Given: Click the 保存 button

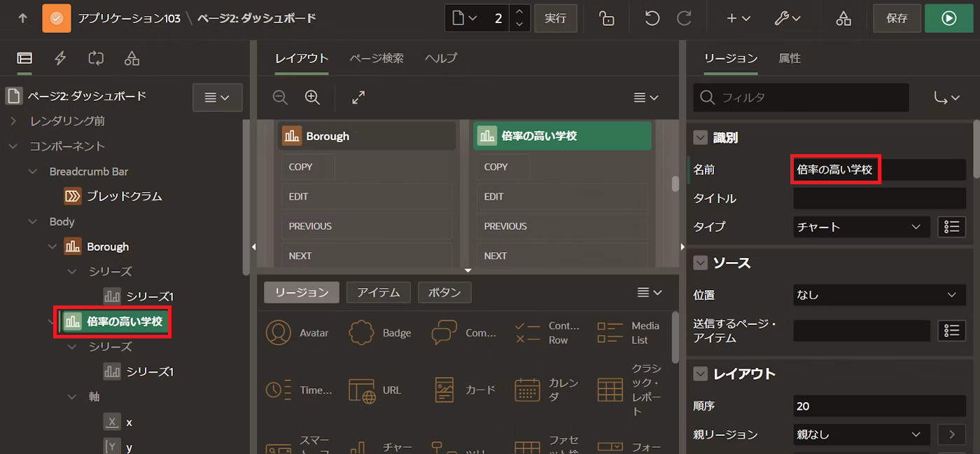Looking at the screenshot, I should coord(897,18).
